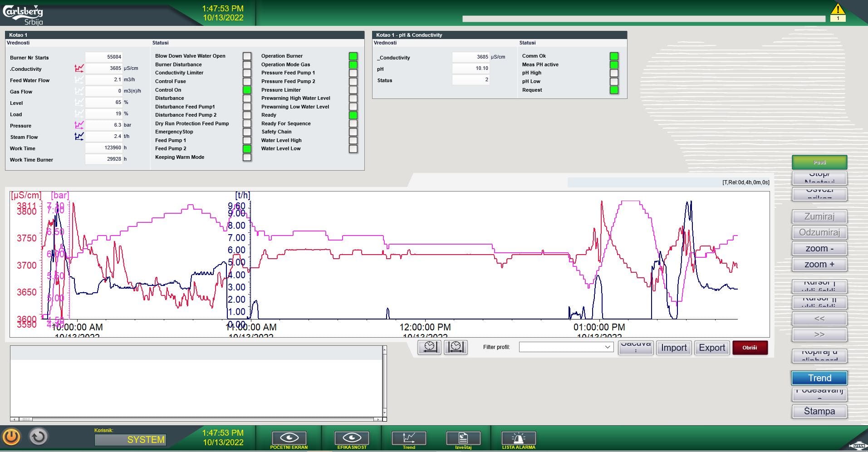868x452 pixels.
Task: Click the left time-range clock icon
Action: coord(428,347)
